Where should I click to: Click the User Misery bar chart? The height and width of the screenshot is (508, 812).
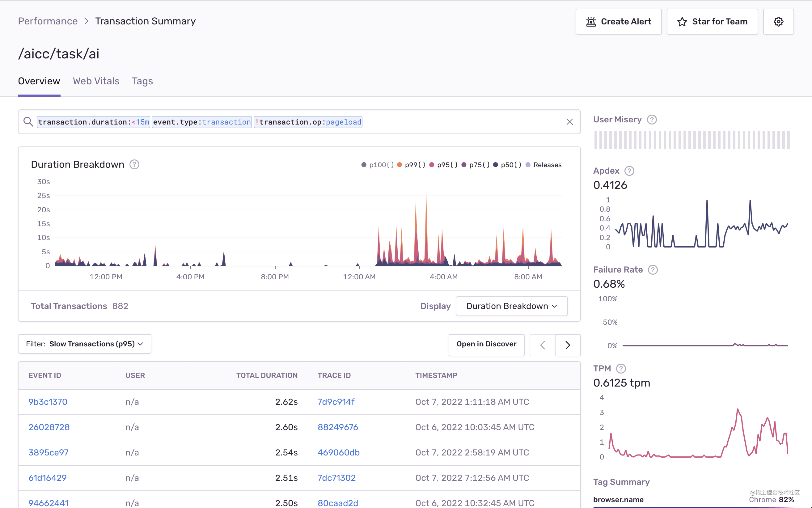[691, 140]
